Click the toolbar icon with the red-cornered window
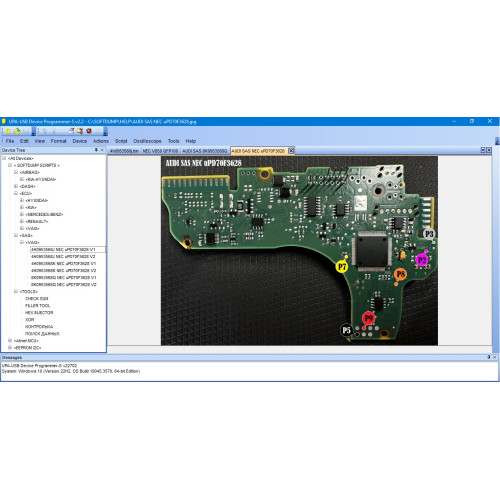The height and width of the screenshot is (500, 500). (71, 131)
